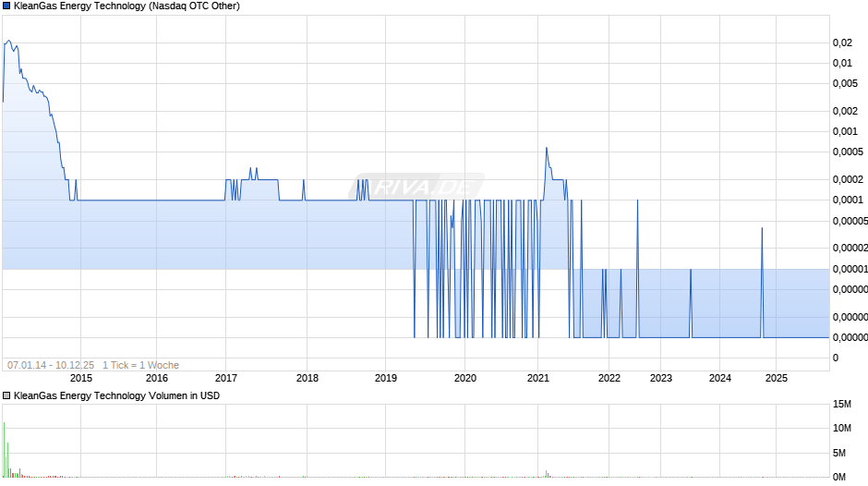The height and width of the screenshot is (486, 868).
Task: Click the date range text 07.01.14 - 10.12.25
Action: (51, 365)
